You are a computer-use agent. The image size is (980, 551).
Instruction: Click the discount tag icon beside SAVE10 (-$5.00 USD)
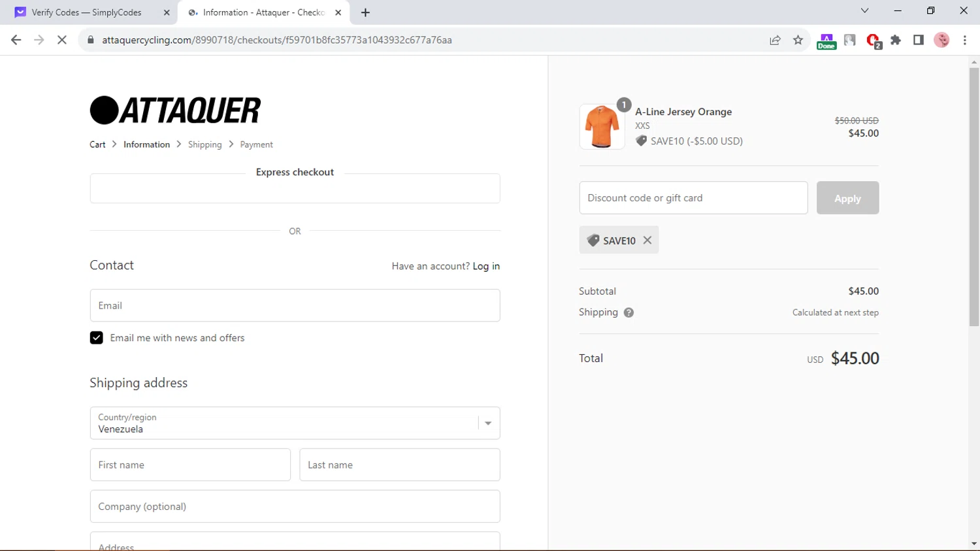[x=641, y=141]
